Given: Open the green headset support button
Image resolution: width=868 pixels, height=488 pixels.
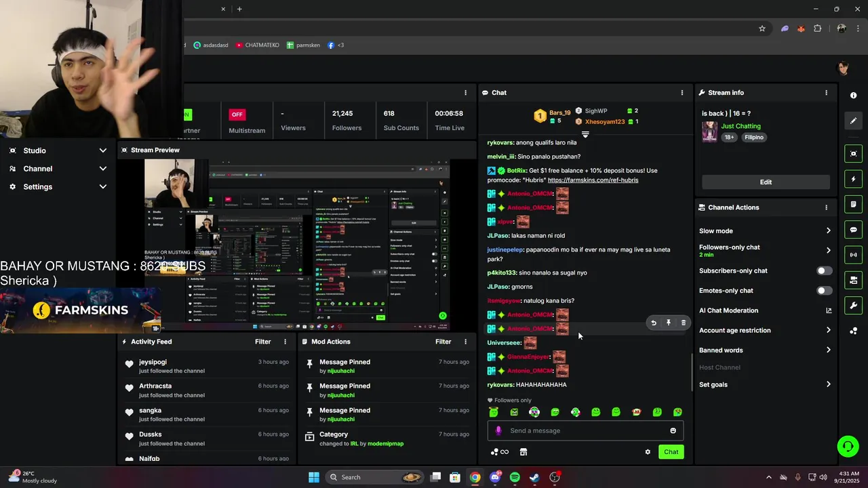Looking at the screenshot, I should pos(848,446).
